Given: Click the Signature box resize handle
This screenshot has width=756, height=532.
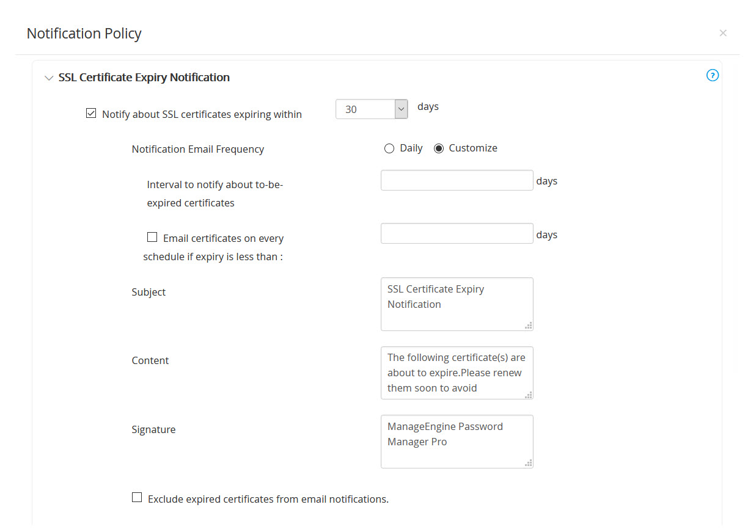Looking at the screenshot, I should [x=528, y=463].
